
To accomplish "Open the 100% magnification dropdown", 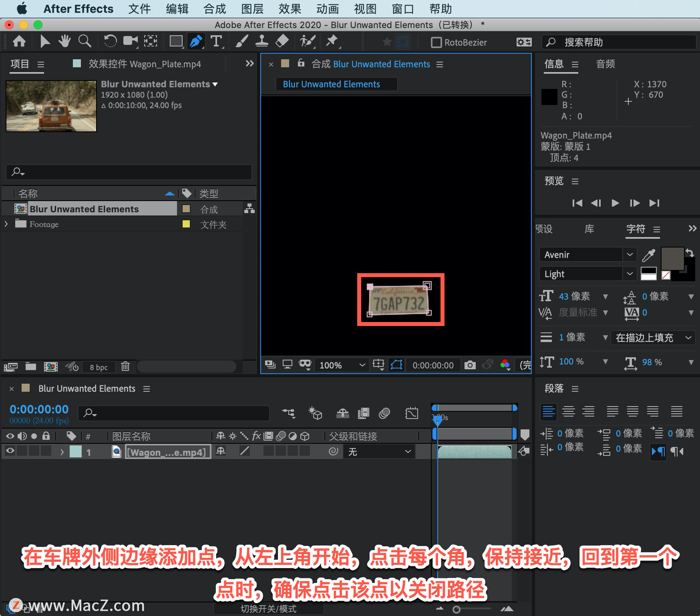I will (x=342, y=365).
